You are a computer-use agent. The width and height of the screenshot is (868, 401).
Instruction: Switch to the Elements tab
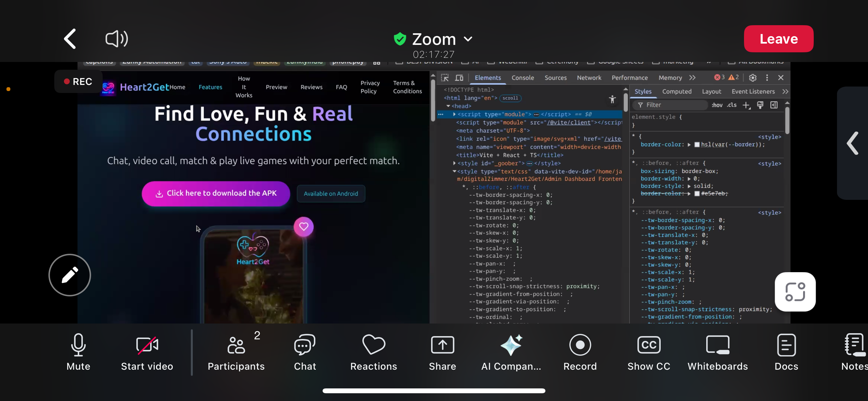click(488, 78)
